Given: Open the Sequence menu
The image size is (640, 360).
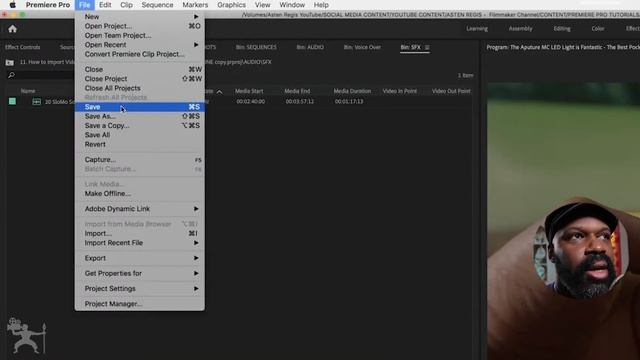Looking at the screenshot, I should [158, 5].
